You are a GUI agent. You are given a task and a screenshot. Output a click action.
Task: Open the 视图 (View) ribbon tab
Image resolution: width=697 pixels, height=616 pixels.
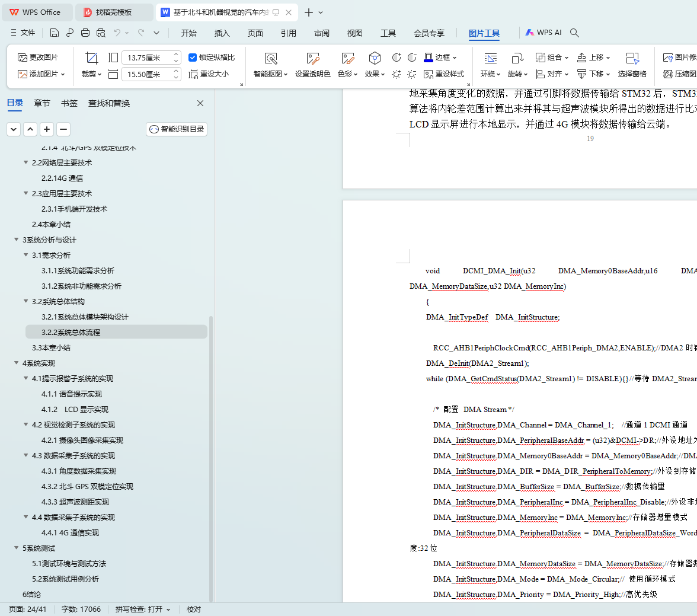tap(354, 33)
